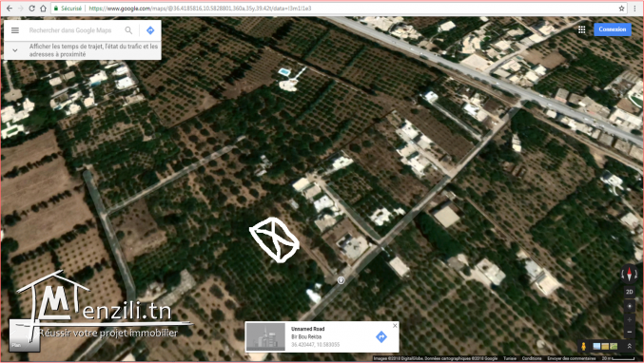Rotate the view counterclockwise on compass
Screen dimensions: 644x363
[623, 274]
